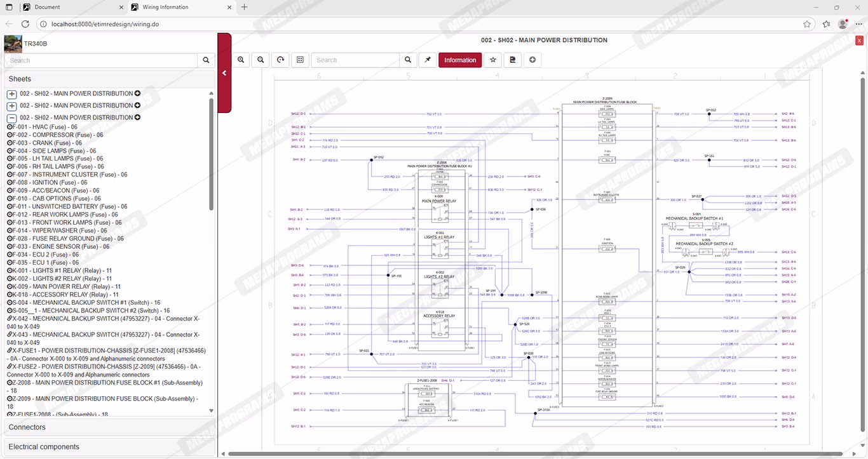Expand the first 002 - SH02 sheet node
Image resolution: width=868 pixels, height=459 pixels.
[x=12, y=94]
